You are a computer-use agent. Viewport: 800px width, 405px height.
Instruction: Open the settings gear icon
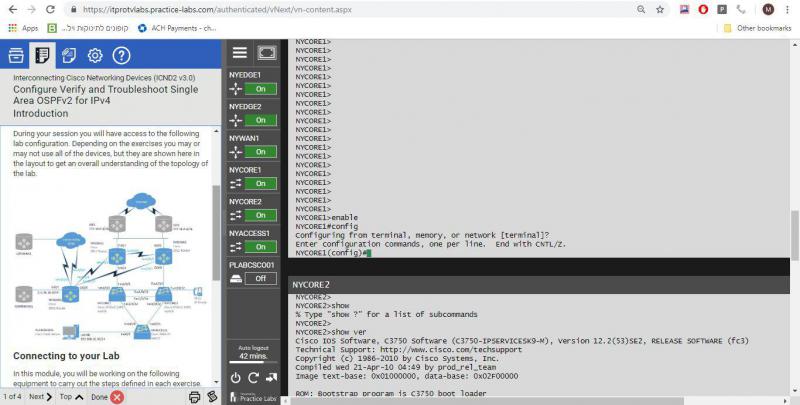tap(95, 55)
